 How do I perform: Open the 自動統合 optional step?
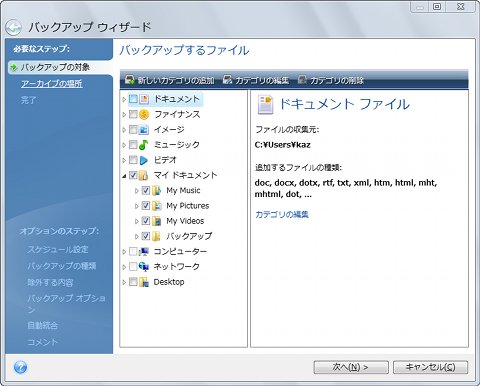pos(42,325)
